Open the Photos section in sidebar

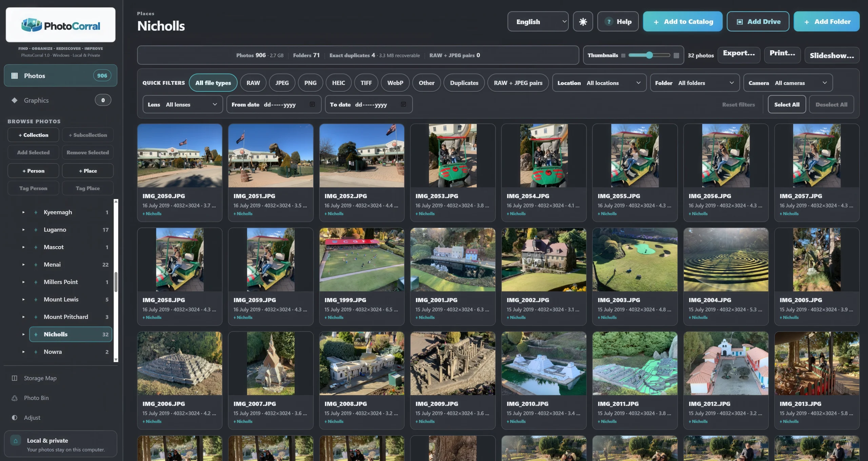point(61,76)
